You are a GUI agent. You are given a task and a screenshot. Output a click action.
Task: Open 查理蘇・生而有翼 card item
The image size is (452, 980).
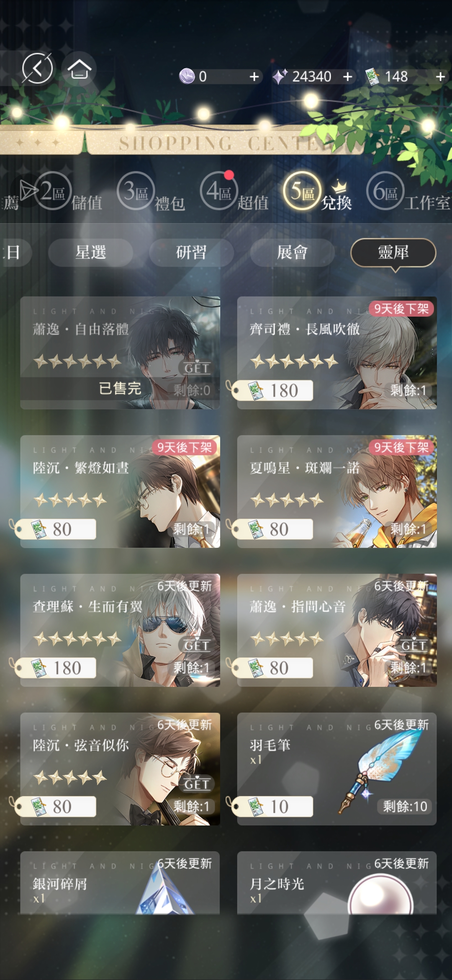coord(120,630)
